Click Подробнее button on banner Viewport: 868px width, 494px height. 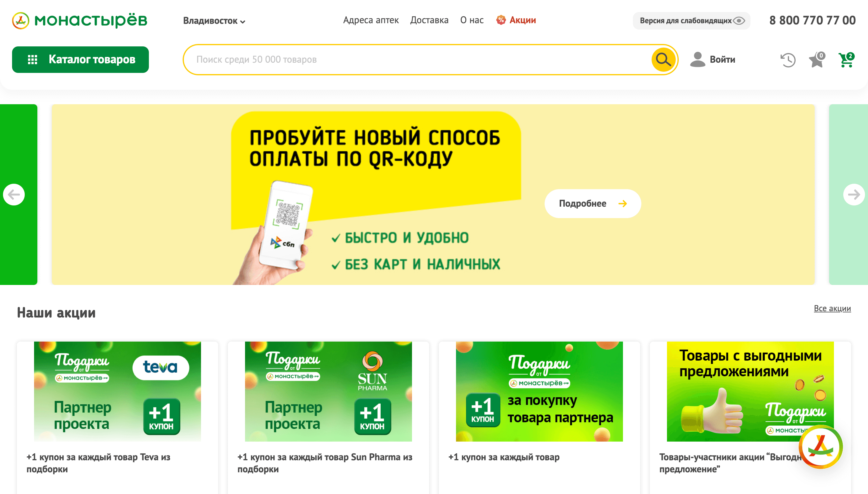pyautogui.click(x=593, y=204)
